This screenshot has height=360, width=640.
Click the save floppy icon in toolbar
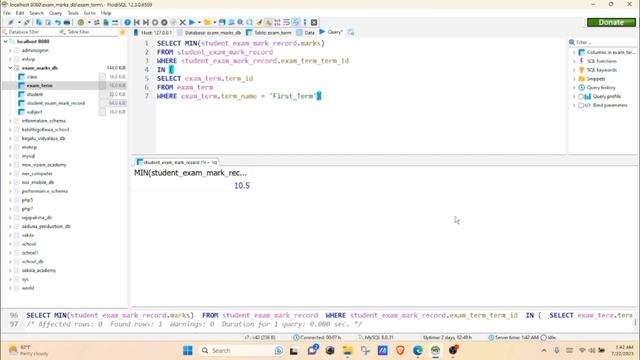[222, 22]
